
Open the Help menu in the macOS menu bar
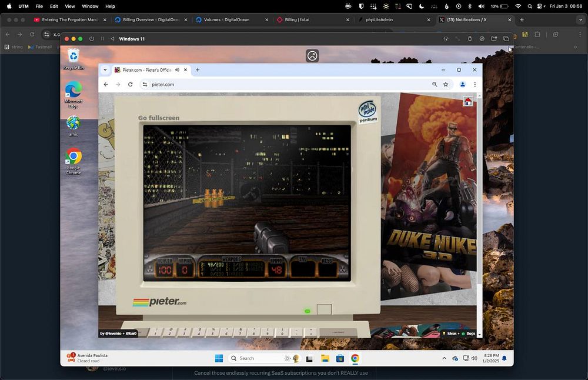(110, 6)
